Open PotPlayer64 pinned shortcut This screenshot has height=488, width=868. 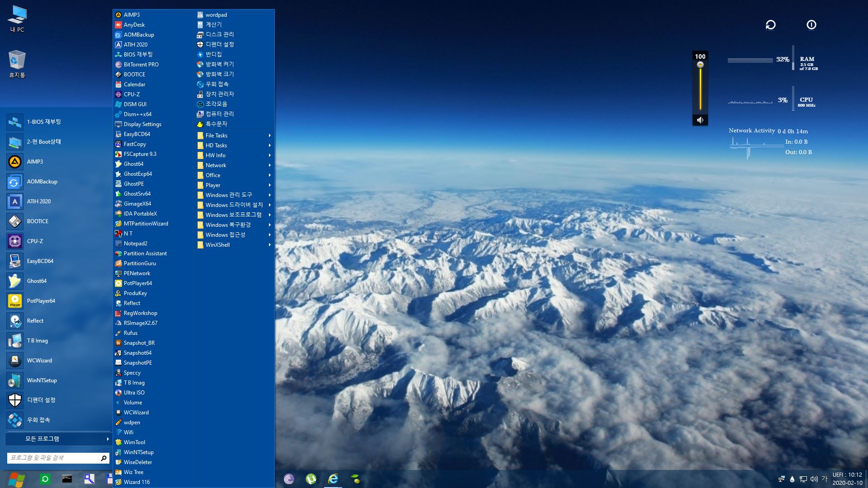[x=58, y=300]
